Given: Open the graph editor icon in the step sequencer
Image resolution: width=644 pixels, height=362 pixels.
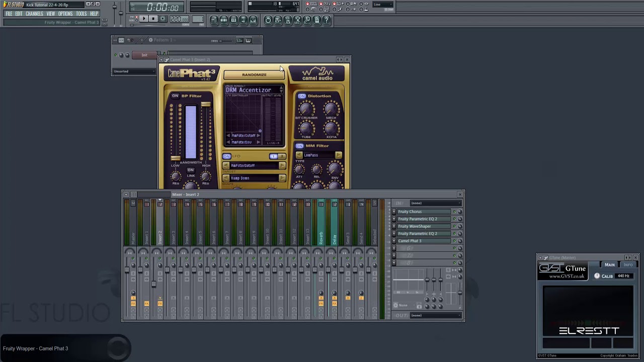Looking at the screenshot, I should click(x=239, y=40).
